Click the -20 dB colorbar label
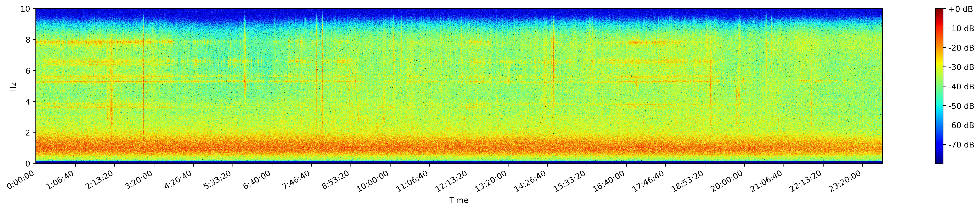This screenshot has height=210, width=980. pos(961,48)
